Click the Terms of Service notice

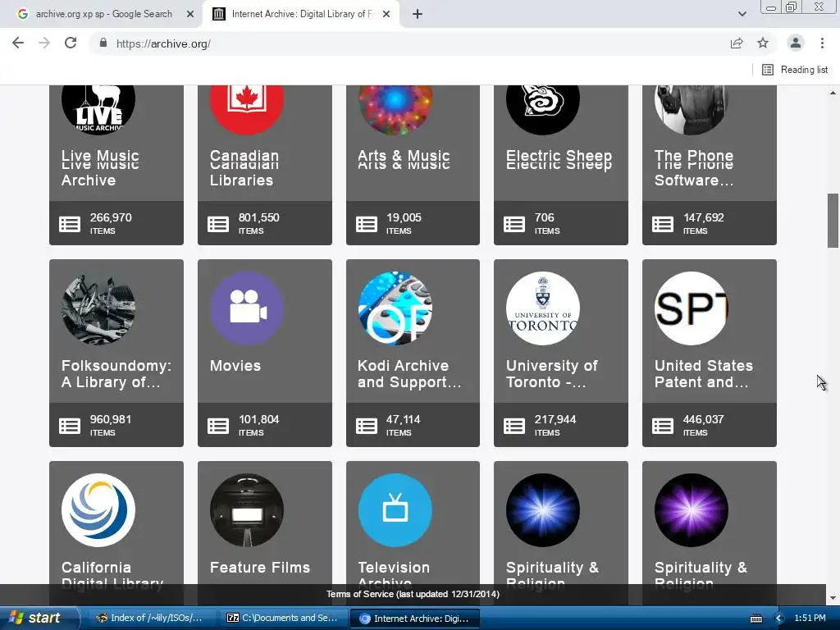[413, 594]
